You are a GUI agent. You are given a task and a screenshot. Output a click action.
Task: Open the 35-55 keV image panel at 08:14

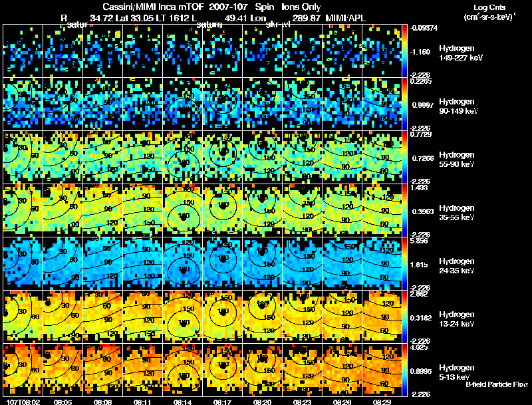coord(182,210)
